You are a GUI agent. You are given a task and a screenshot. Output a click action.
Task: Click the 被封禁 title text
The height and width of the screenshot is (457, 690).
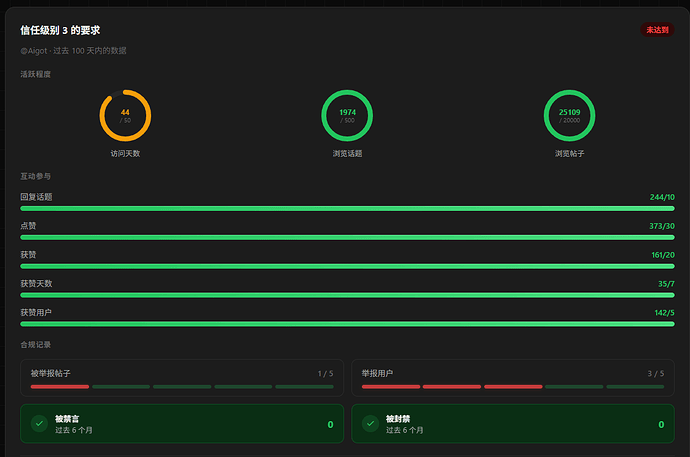click(398, 419)
